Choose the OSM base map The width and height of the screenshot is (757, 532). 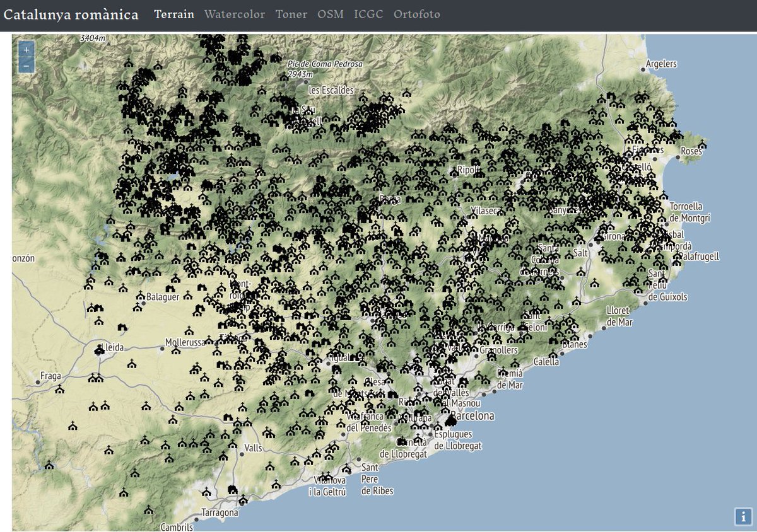point(331,14)
